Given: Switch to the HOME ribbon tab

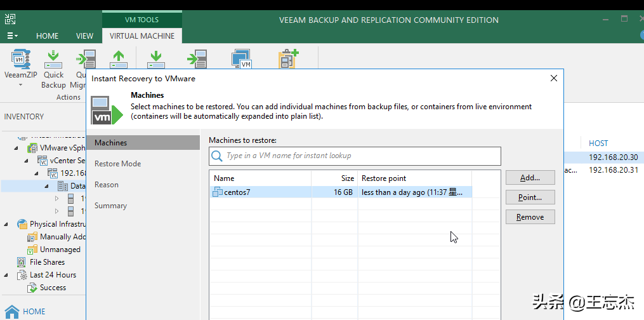Looking at the screenshot, I should (x=47, y=36).
